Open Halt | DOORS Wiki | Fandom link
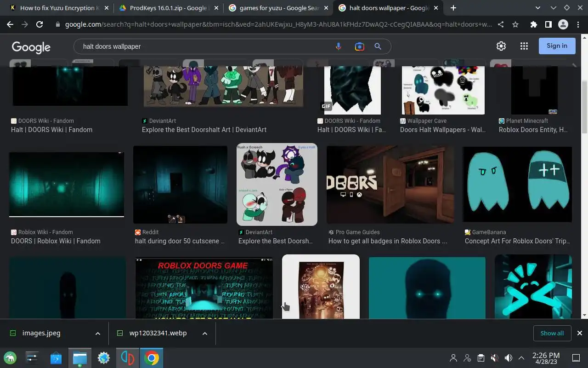 click(x=51, y=130)
